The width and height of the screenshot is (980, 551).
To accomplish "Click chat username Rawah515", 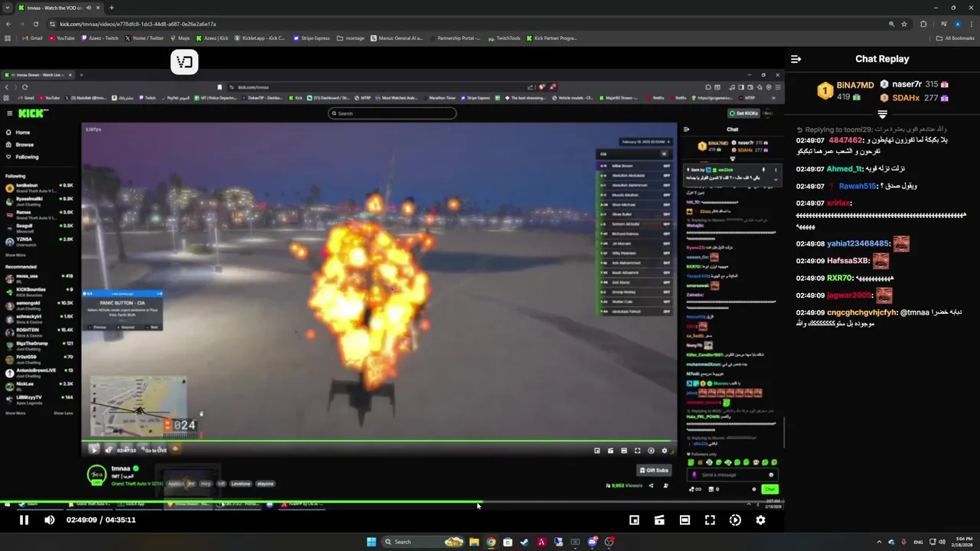I will (857, 186).
